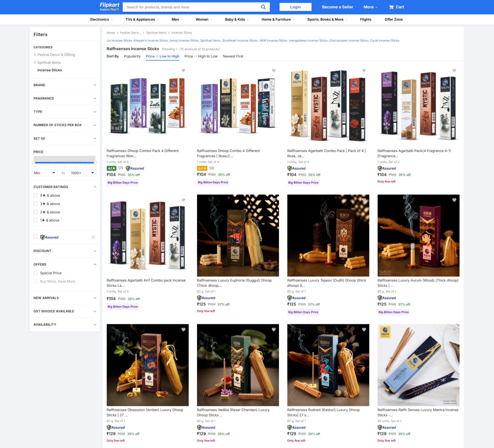
Task: Wishlist heart on Luxury Tejasvi Dhoop
Action: tap(364, 200)
